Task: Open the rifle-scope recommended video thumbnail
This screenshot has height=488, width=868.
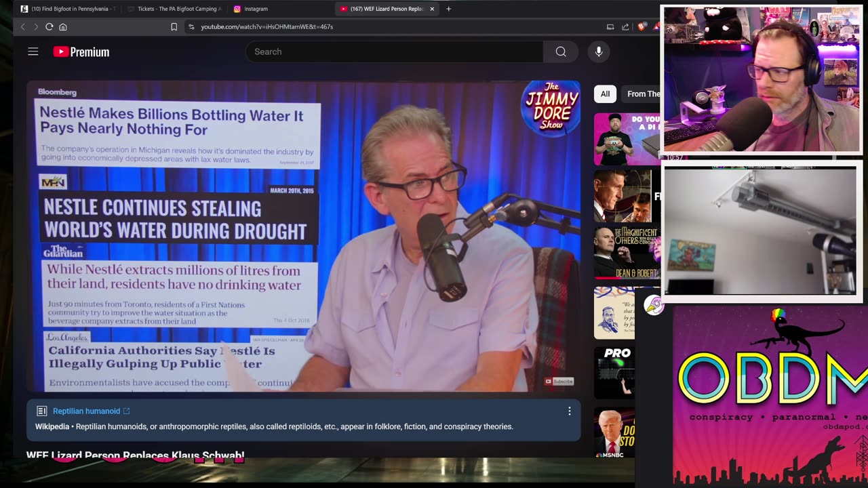Action: tap(627, 196)
